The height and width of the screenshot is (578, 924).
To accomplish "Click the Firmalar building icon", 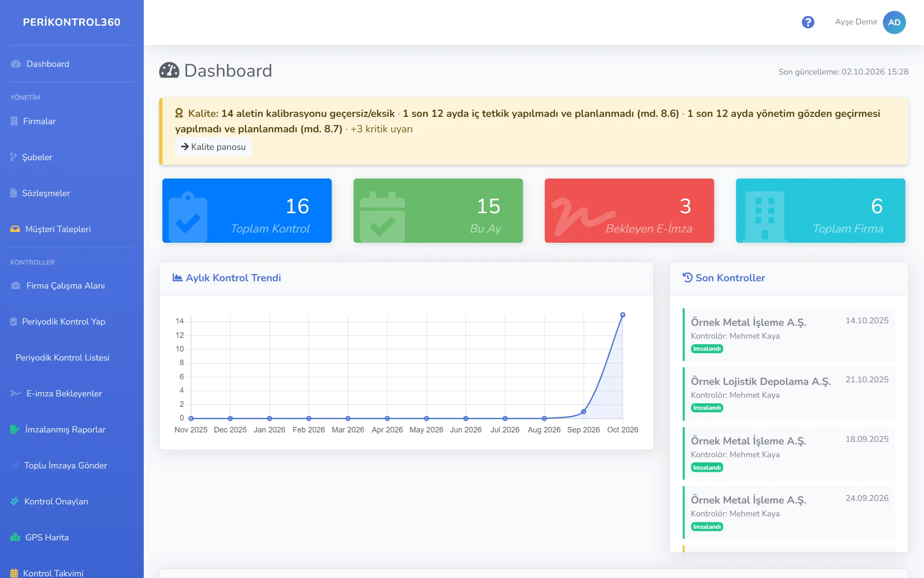I will (14, 121).
